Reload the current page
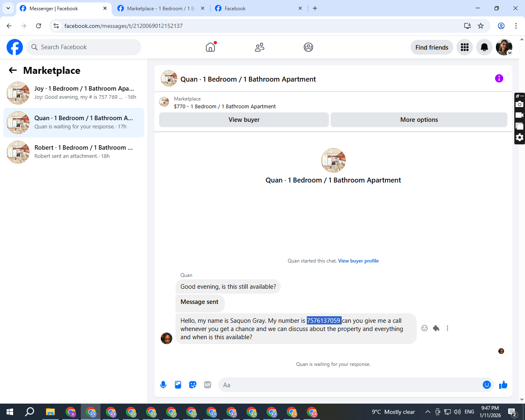Viewport: 525px width, 420px height. (x=39, y=26)
